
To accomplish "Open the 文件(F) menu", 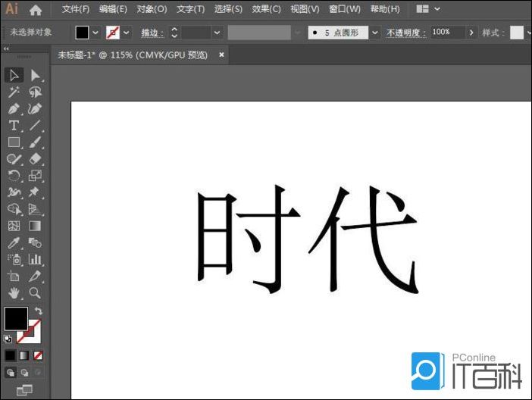I will click(x=75, y=9).
